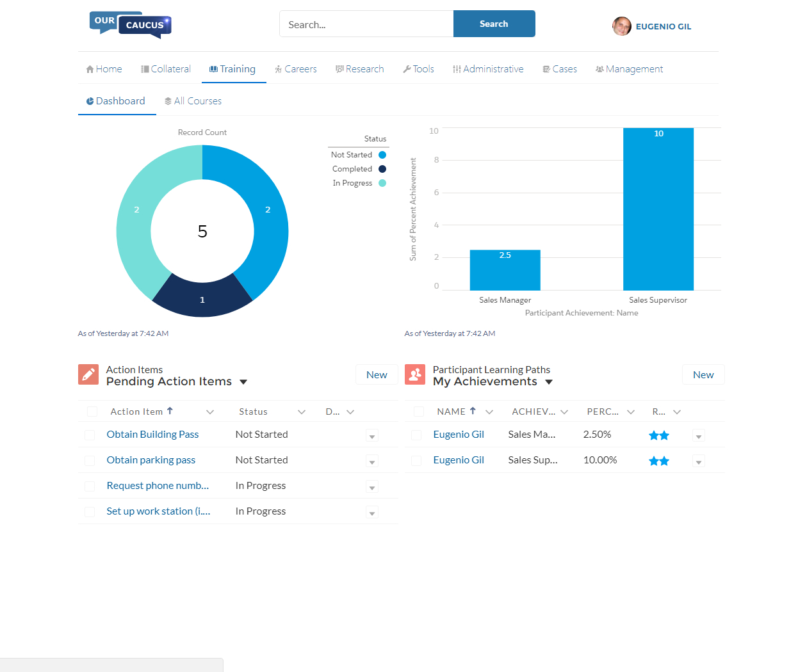Click inside the Search input field
Screen dimensions: 807x672
click(x=365, y=24)
